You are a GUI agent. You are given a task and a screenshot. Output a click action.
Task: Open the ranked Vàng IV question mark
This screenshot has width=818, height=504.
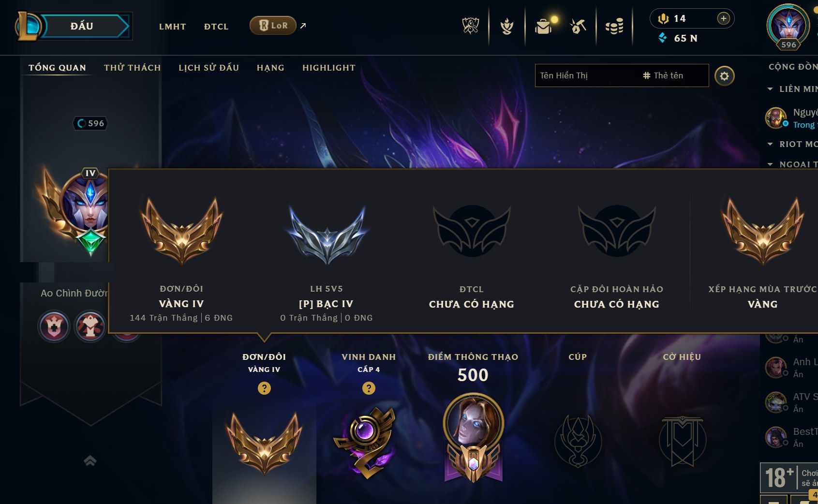(x=264, y=388)
